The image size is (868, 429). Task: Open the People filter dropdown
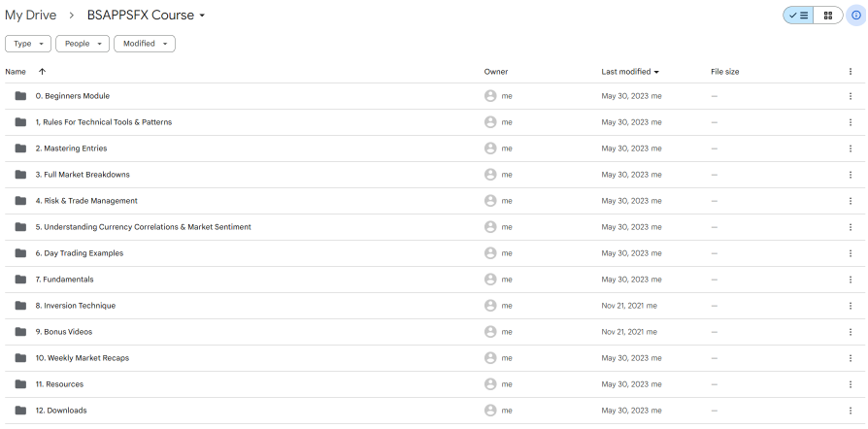83,44
